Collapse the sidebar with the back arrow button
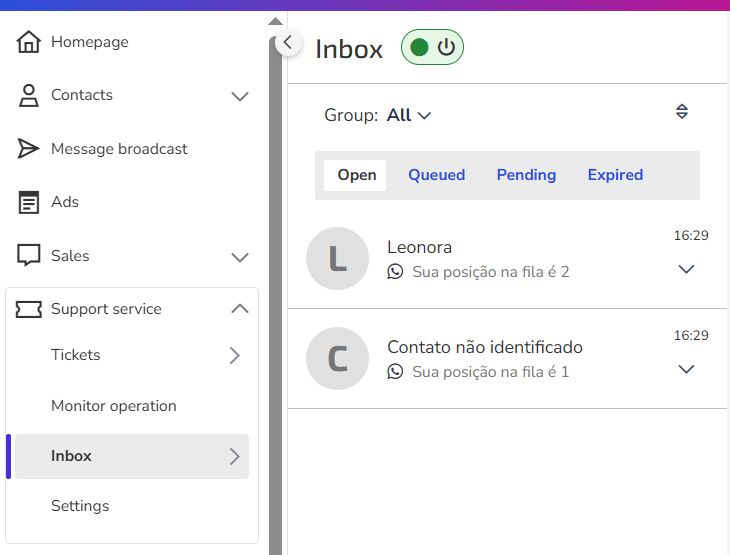 pos(288,43)
